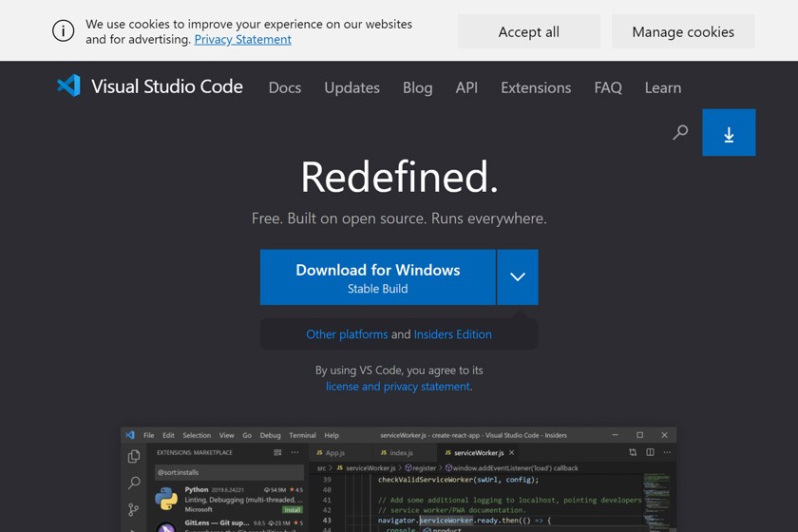The width and height of the screenshot is (798, 532).
Task: Click the editor screenshot Explorer files icon
Action: pos(134,456)
